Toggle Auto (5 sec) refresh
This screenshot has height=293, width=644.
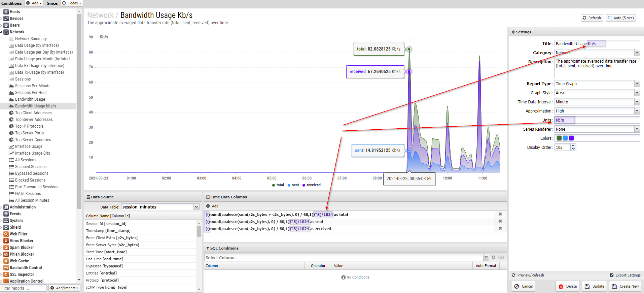[x=621, y=18]
